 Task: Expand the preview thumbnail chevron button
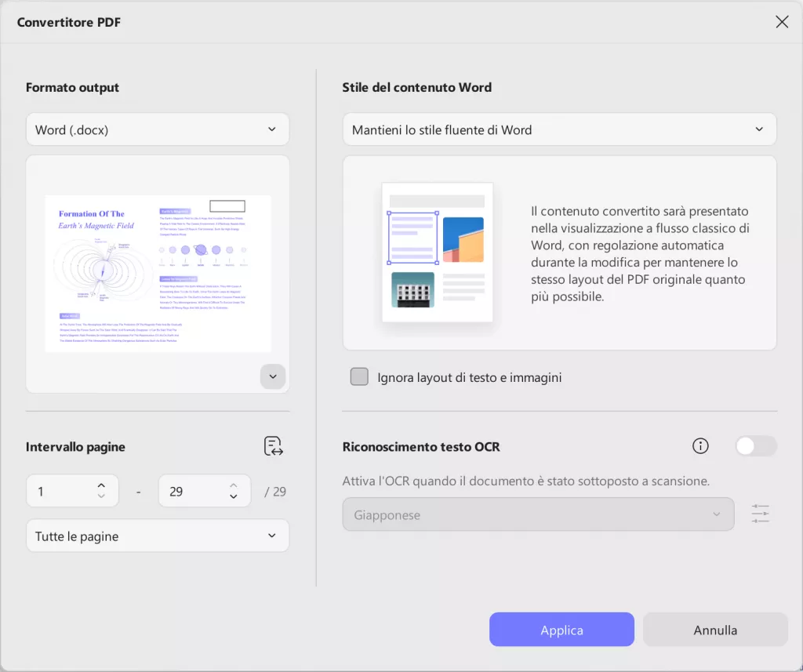click(x=273, y=376)
